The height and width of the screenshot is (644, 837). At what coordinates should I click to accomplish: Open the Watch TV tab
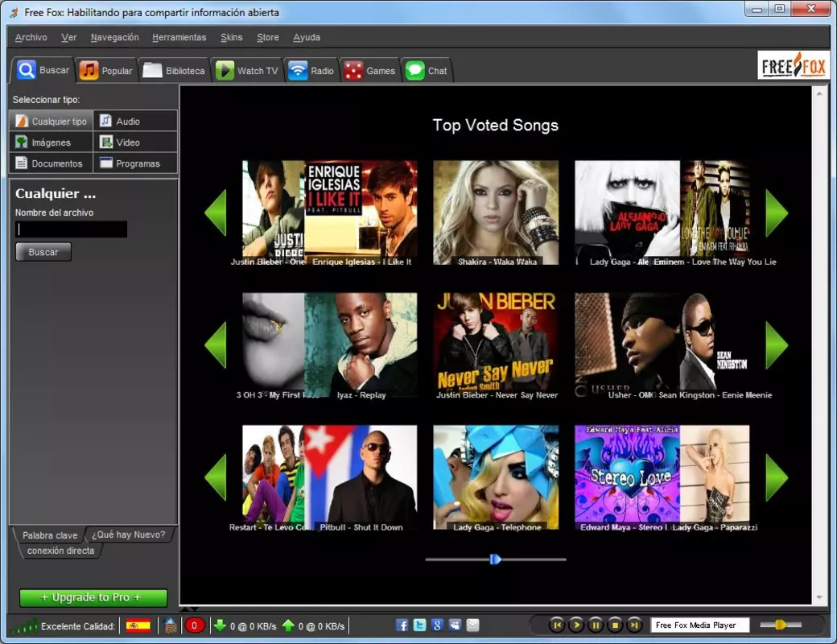click(246, 71)
